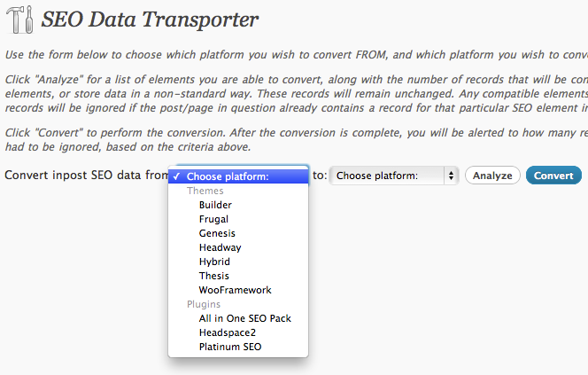Pick WooFramework from the list

click(x=235, y=290)
